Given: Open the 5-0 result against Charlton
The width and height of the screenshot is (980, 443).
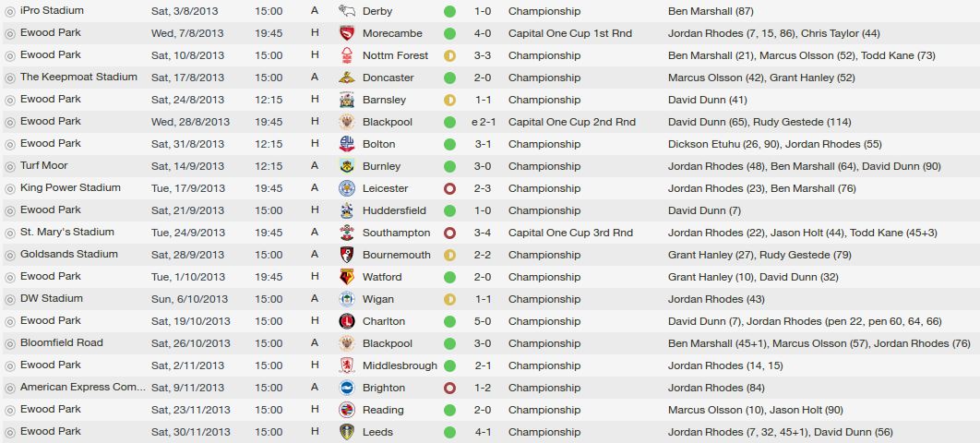Looking at the screenshot, I should (x=482, y=321).
